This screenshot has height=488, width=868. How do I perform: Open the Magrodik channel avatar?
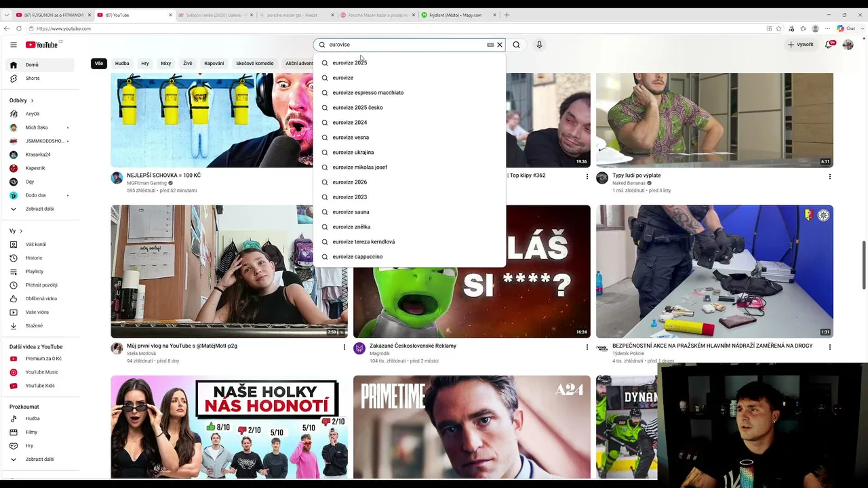(x=359, y=348)
